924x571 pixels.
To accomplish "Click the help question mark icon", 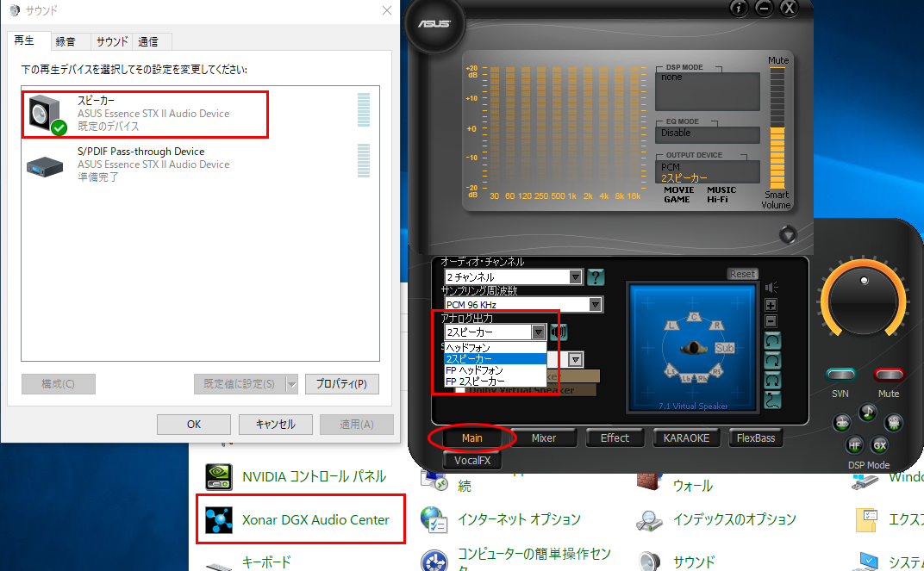I will pos(596,277).
